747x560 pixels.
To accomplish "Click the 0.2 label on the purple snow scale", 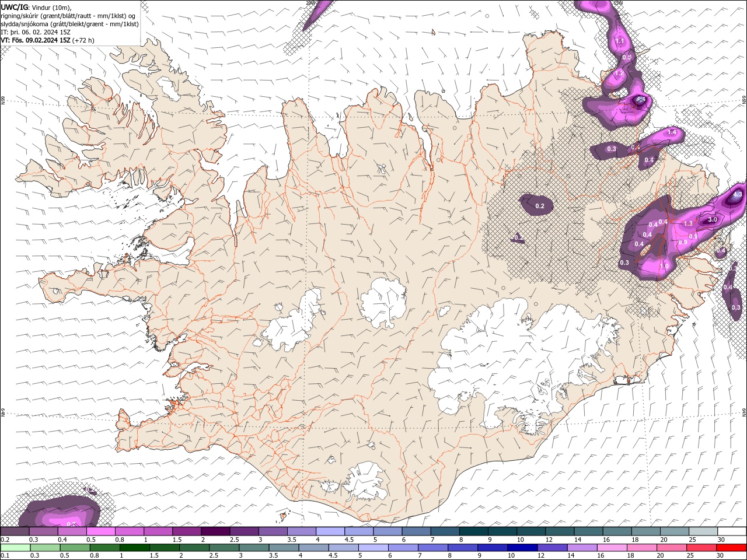I will 5,540.
